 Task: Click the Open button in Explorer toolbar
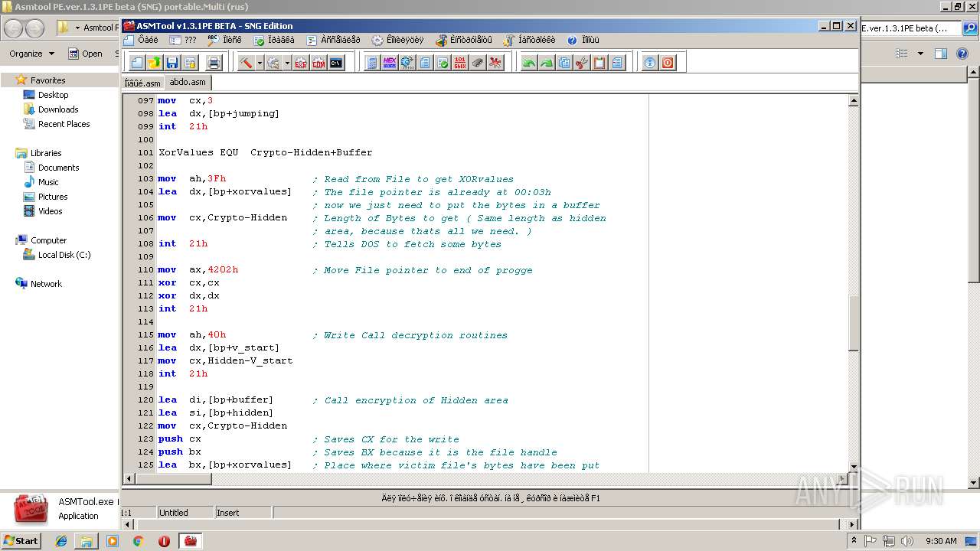click(x=86, y=54)
